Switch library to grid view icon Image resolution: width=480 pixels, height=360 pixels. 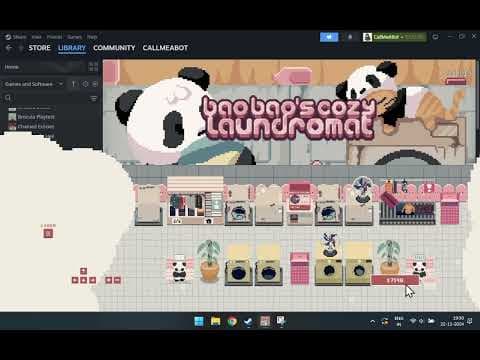[x=93, y=67]
